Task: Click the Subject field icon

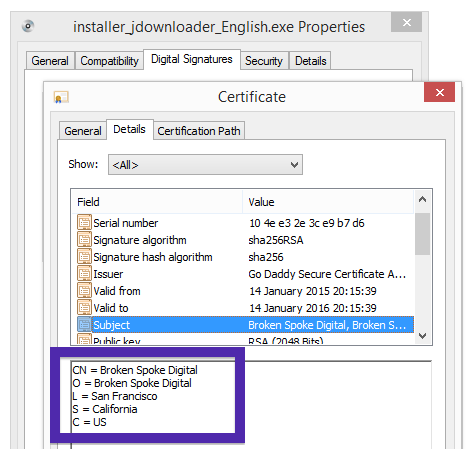Action: (x=84, y=324)
